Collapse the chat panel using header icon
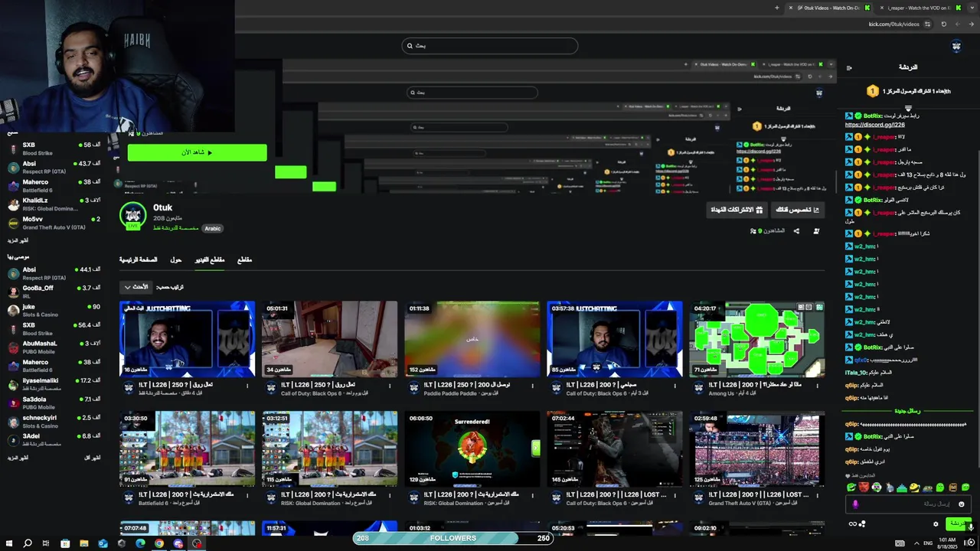The height and width of the screenshot is (551, 980). 849,67
